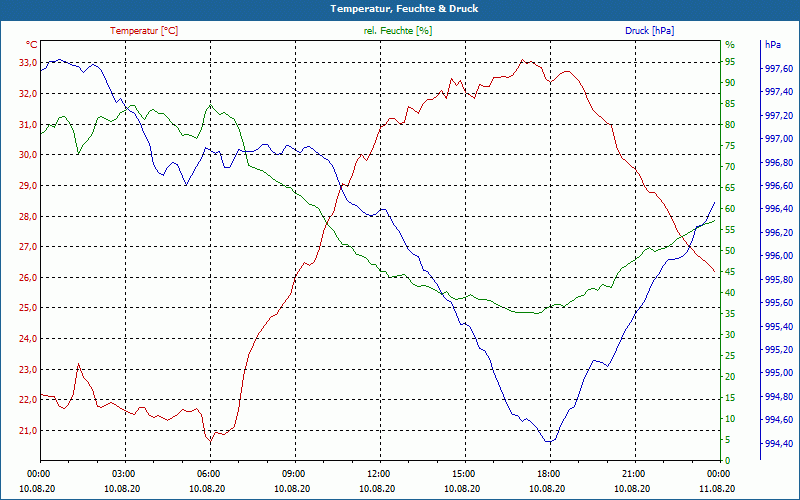The height and width of the screenshot is (500, 800).
Task: Click the 15:00 time axis label
Action: click(x=463, y=473)
